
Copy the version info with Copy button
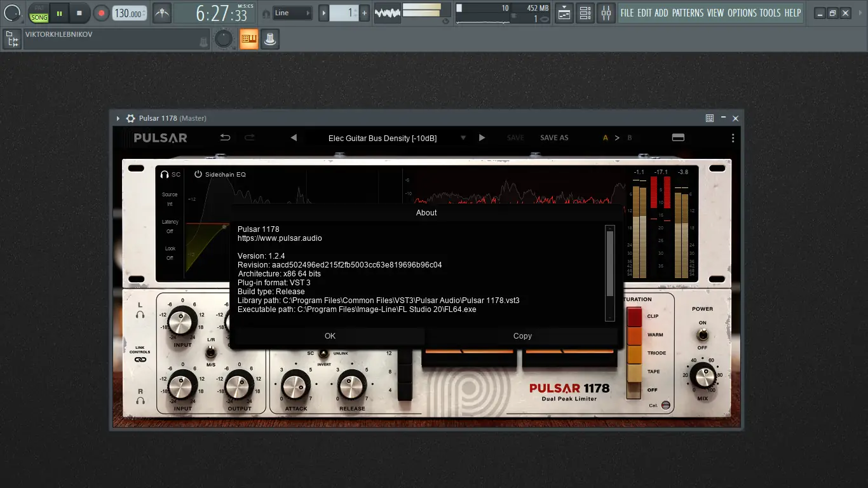522,335
